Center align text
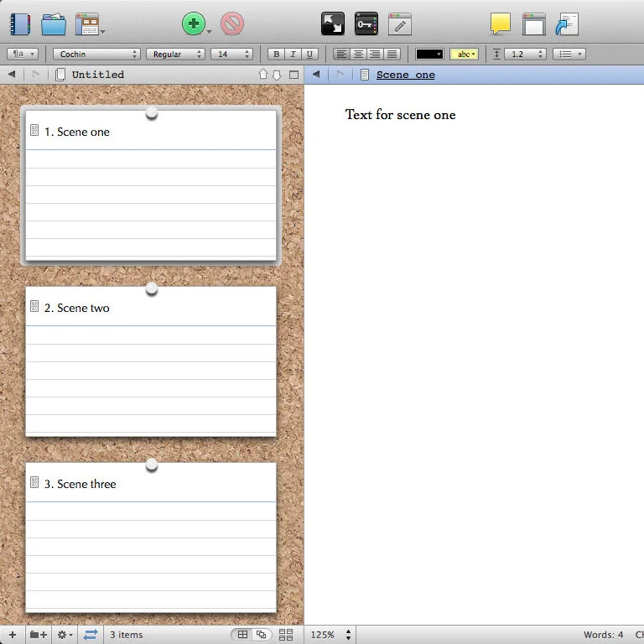Screen dimensions: 644x644 358,54
